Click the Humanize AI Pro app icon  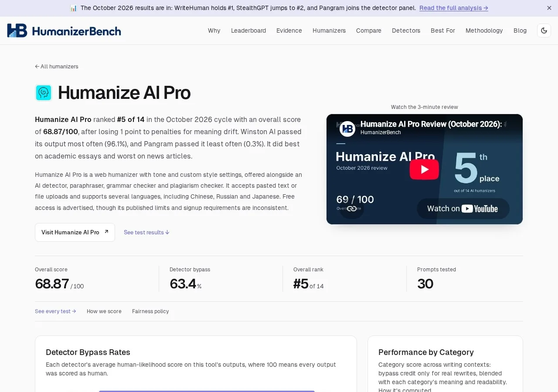(44, 93)
